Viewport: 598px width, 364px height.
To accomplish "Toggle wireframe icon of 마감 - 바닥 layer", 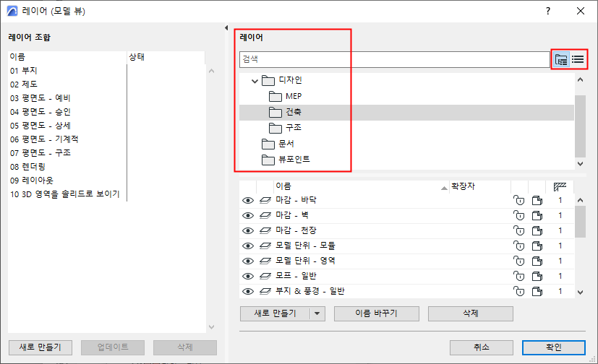I will coord(265,200).
